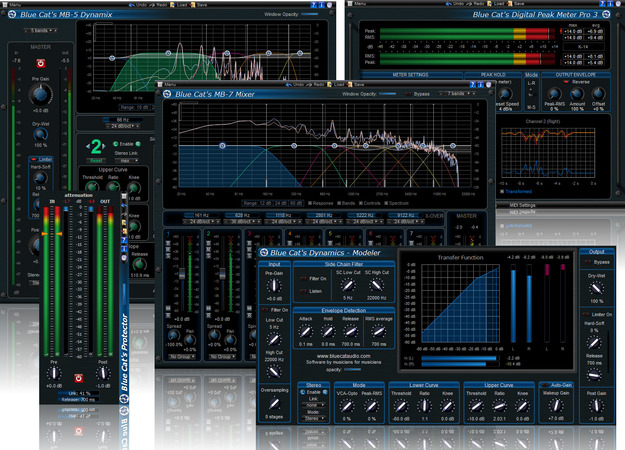The width and height of the screenshot is (625, 450).
Task: Select the Output Envelope tab in Peak Meter Pro
Action: 576,75
